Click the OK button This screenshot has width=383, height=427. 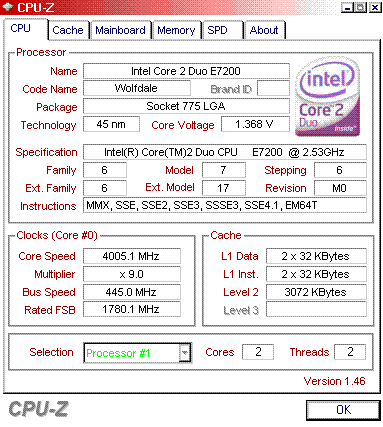(343, 410)
